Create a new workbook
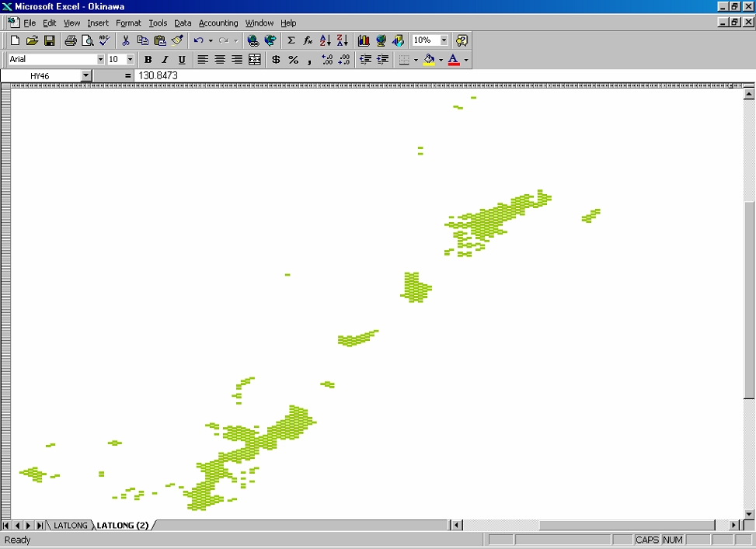Image resolution: width=756 pixels, height=549 pixels. pyautogui.click(x=15, y=40)
